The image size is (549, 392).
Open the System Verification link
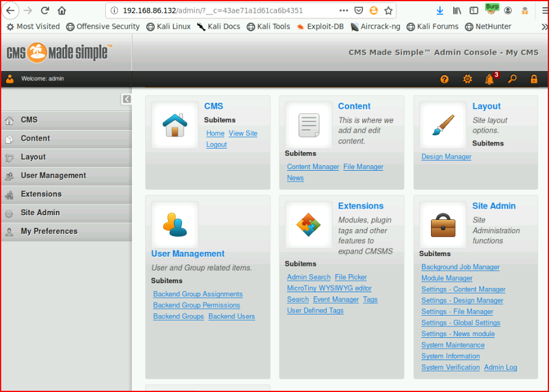click(x=451, y=367)
